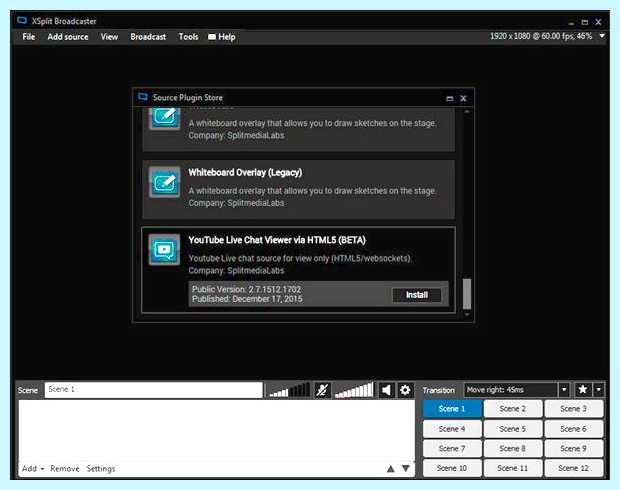Switch to Scene 9
This screenshot has height=490, width=620.
[x=573, y=448]
